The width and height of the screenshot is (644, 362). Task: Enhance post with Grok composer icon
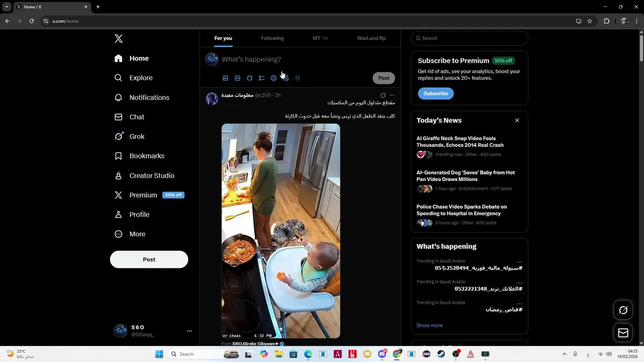point(250,78)
